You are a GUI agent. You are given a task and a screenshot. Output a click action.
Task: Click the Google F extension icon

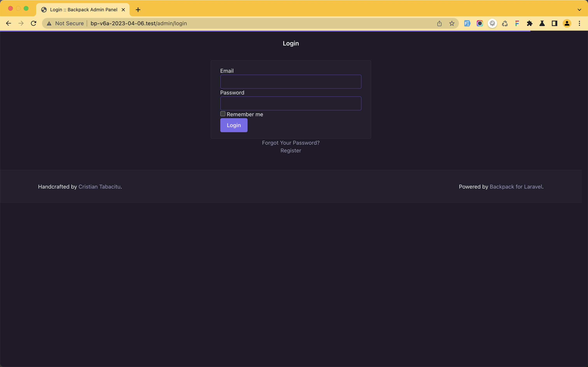[517, 23]
